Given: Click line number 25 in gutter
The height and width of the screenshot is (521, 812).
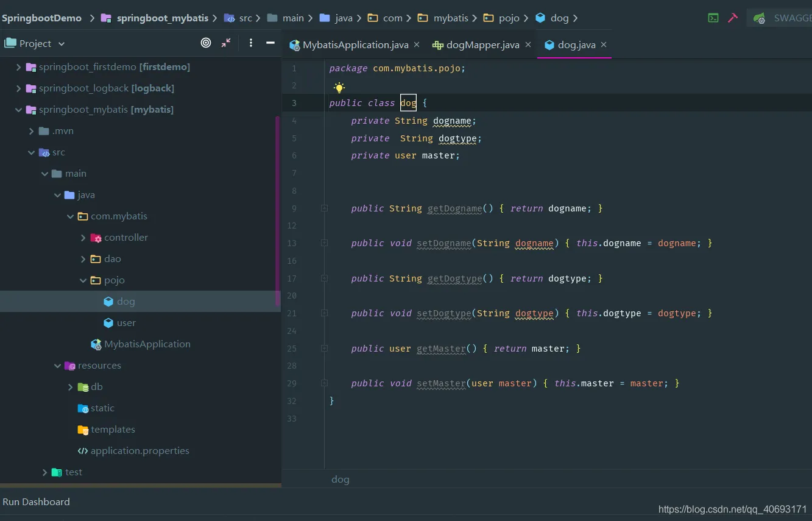Looking at the screenshot, I should point(291,349).
